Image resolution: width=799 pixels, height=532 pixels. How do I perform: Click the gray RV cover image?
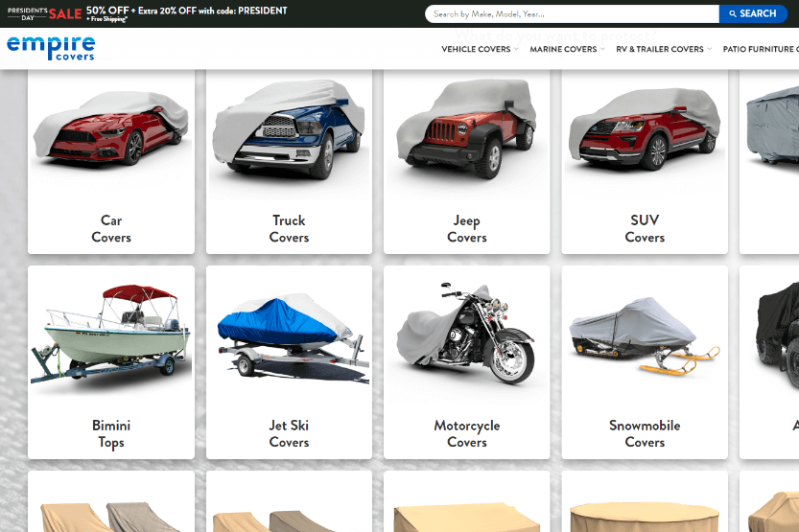[x=772, y=126]
